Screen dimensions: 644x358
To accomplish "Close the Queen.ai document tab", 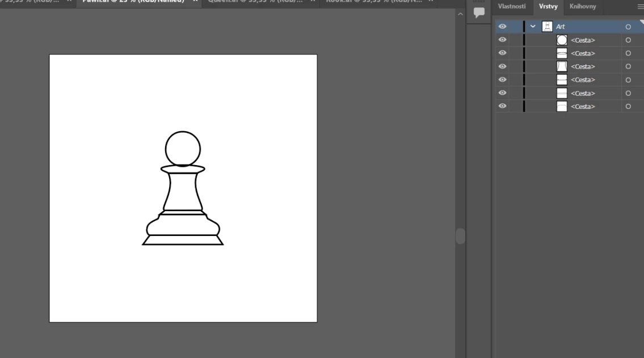I will (313, 1).
